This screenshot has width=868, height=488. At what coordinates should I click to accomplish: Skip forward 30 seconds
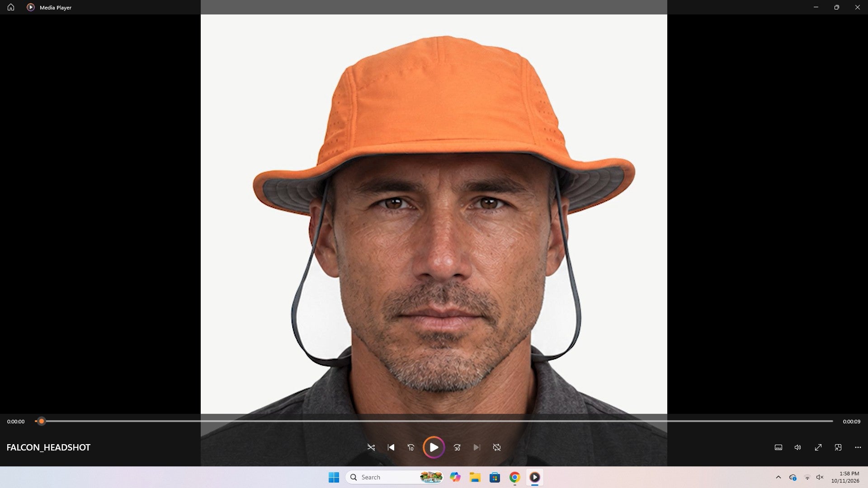(457, 447)
